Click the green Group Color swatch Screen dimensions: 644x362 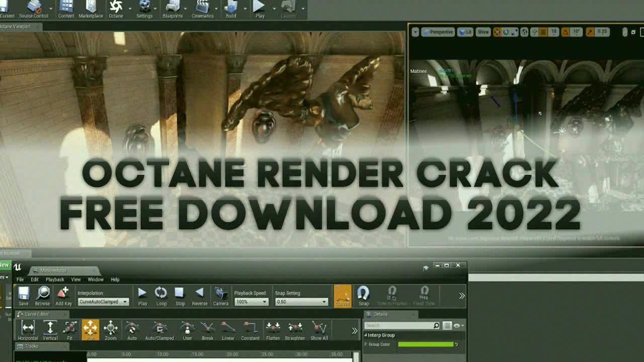point(426,344)
